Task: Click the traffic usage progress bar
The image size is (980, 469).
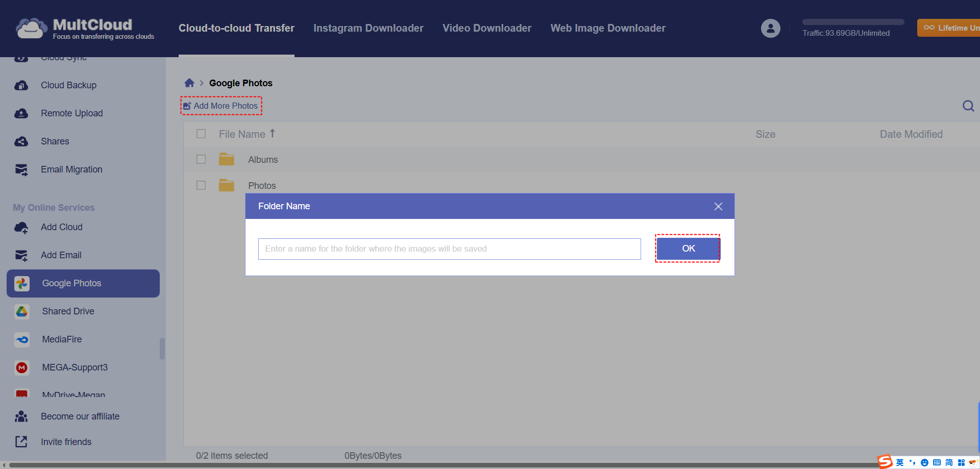Action: (853, 22)
